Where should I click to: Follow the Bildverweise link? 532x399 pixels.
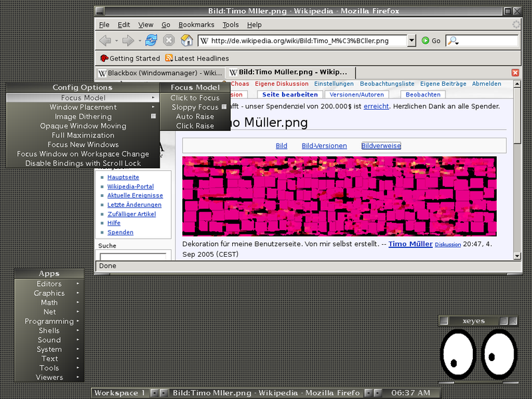pos(380,145)
